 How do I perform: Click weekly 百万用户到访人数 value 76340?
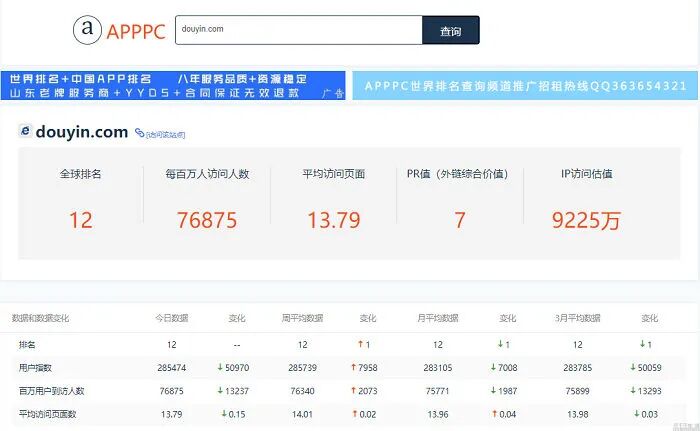tap(302, 391)
